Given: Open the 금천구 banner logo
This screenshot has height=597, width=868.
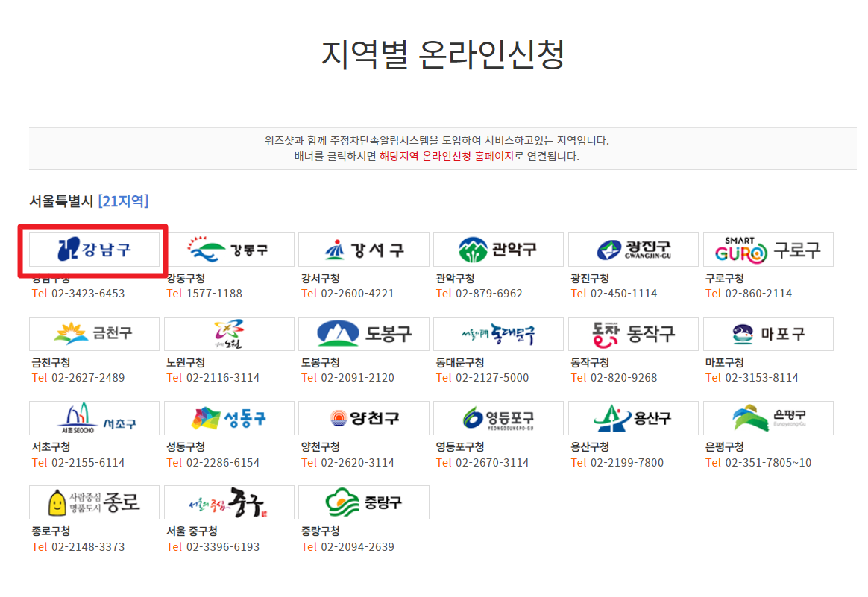Looking at the screenshot, I should [94, 334].
